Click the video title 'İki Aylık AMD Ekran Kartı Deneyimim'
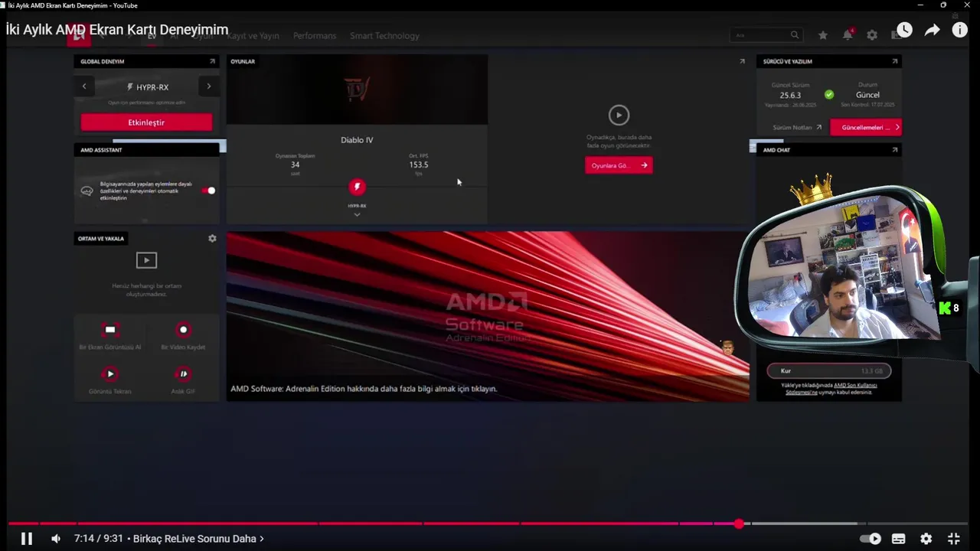The image size is (980, 551). (x=117, y=30)
